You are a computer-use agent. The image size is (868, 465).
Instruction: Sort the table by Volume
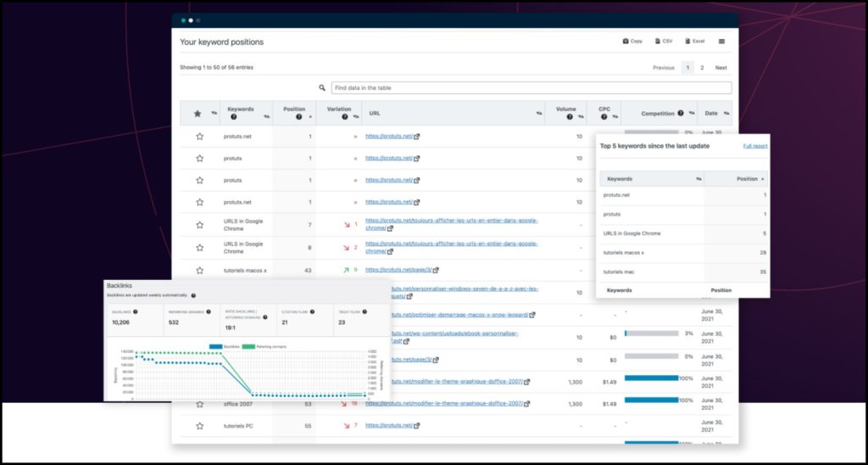click(x=581, y=117)
